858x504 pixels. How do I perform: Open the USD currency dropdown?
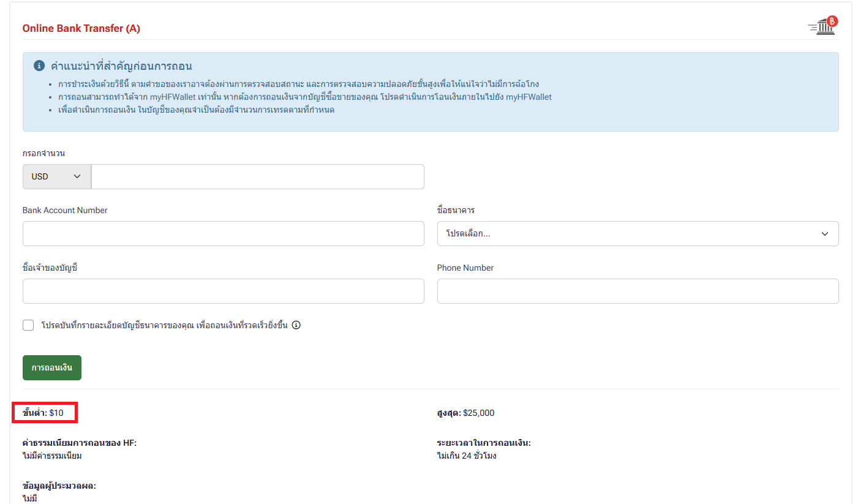tap(57, 176)
